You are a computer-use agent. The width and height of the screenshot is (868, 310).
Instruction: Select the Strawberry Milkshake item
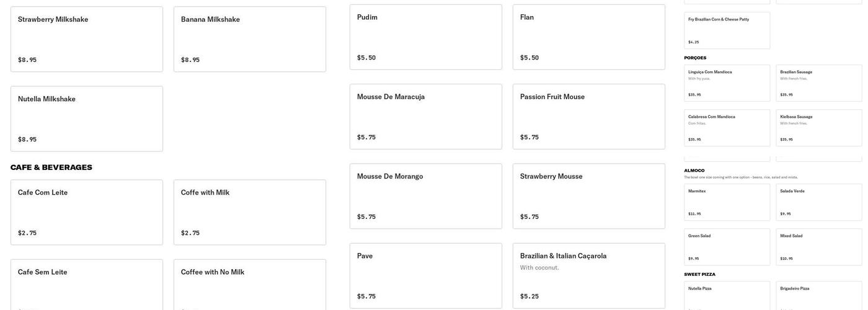pos(87,39)
